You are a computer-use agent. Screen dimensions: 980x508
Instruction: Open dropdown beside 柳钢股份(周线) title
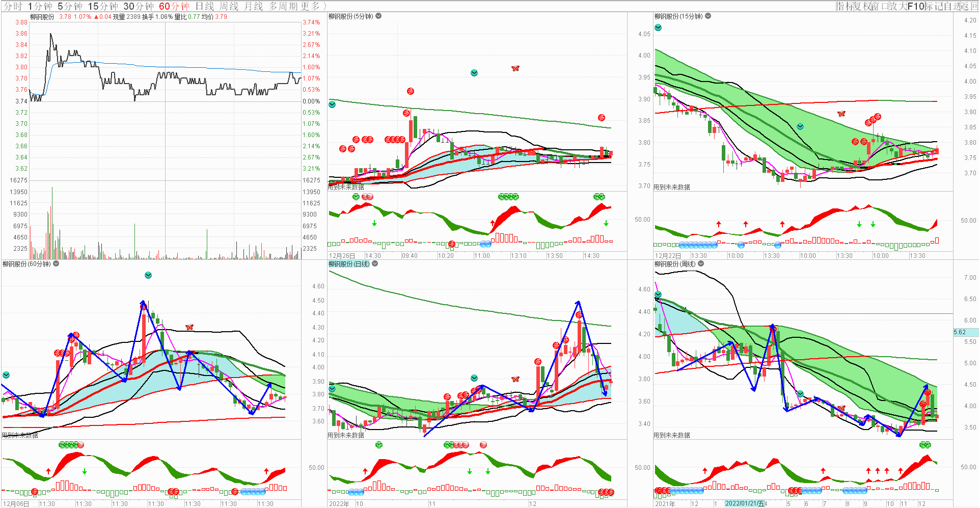[701, 264]
